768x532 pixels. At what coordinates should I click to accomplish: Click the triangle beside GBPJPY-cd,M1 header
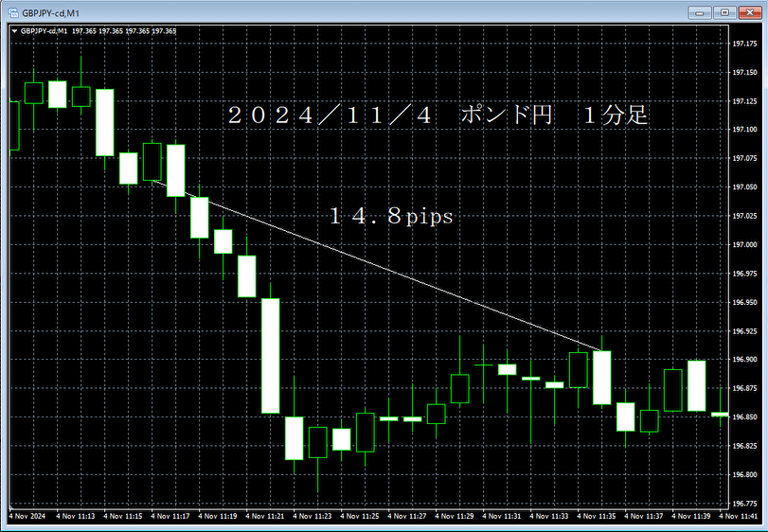[15, 31]
